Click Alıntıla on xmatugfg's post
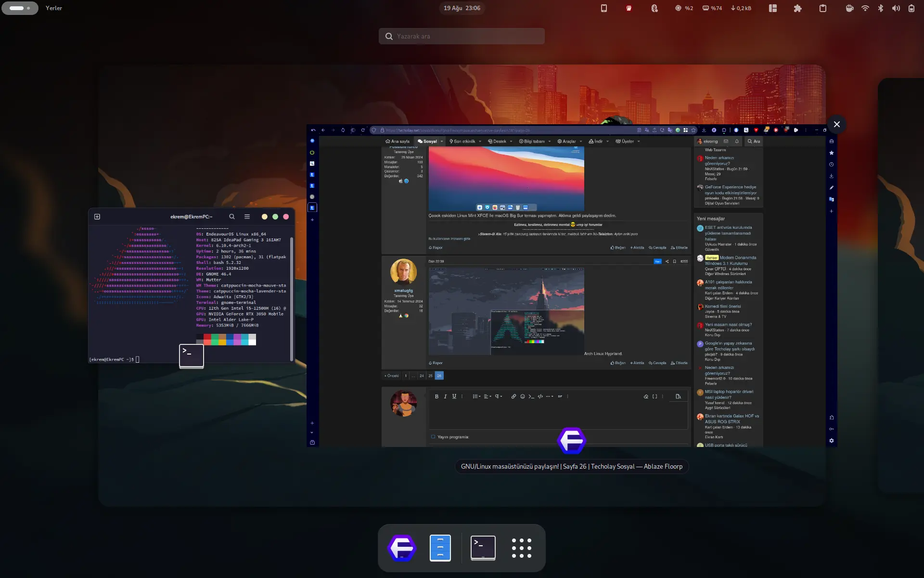 637,363
